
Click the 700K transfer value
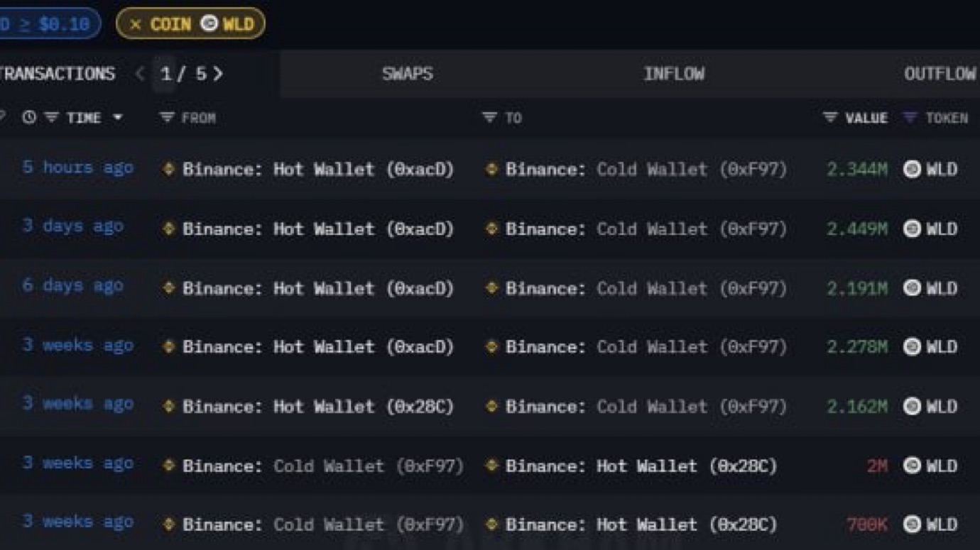coord(866,524)
